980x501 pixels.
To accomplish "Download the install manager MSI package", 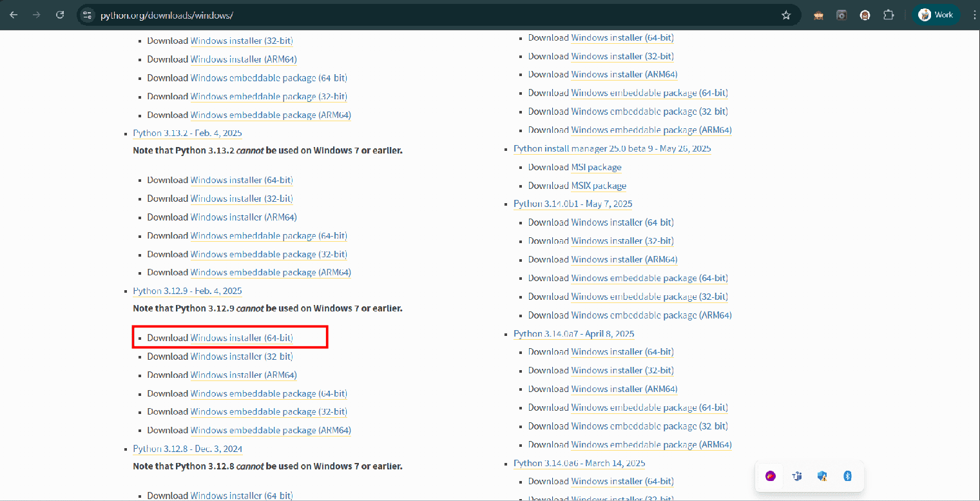I will click(x=596, y=168).
